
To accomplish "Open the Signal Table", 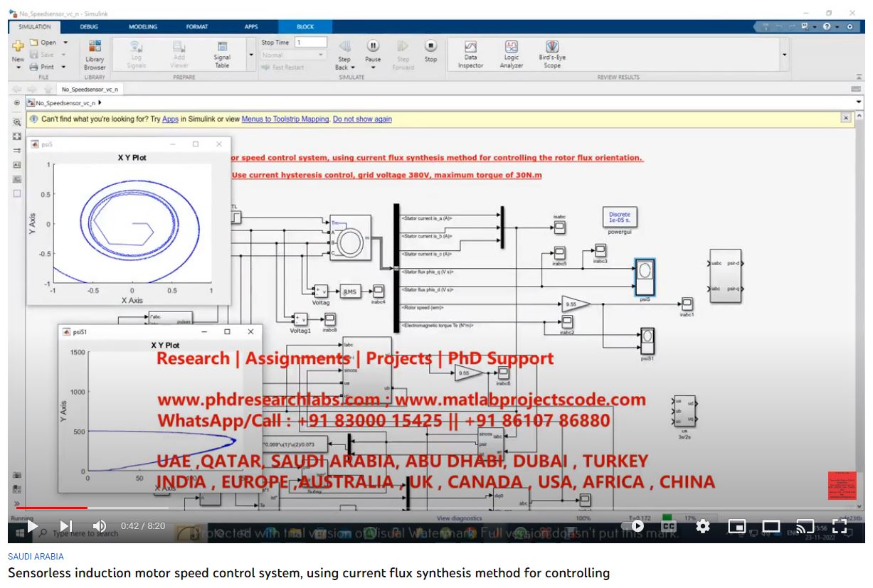I will pyautogui.click(x=222, y=54).
